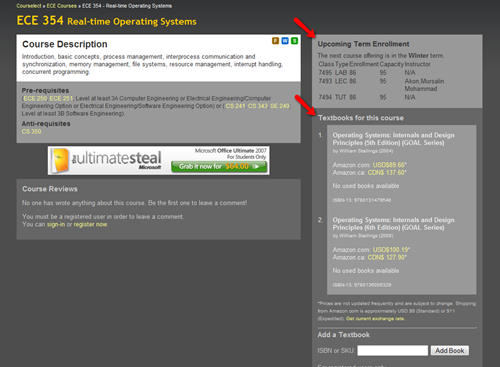
Task: Click 'Get current exchange rate' link
Action: [x=375, y=319]
